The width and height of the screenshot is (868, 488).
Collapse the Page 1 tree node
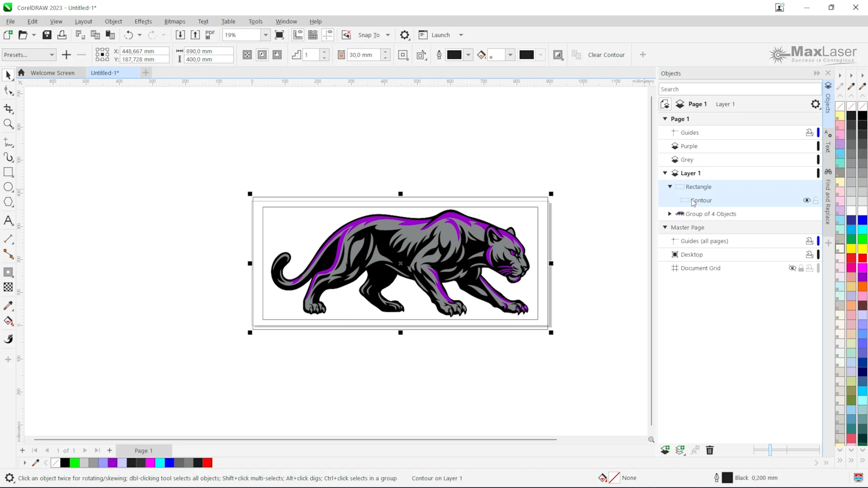pyautogui.click(x=665, y=119)
